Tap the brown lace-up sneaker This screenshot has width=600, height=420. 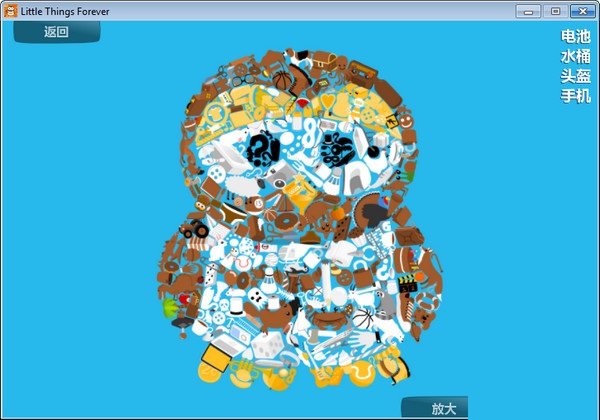tap(404, 310)
